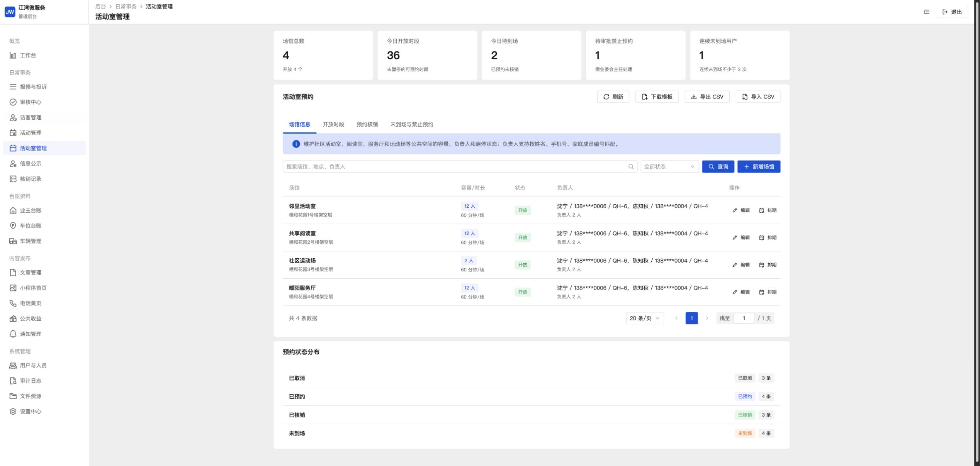The width and height of the screenshot is (980, 466).
Task: Click the 跳至 page number input
Action: point(744,318)
